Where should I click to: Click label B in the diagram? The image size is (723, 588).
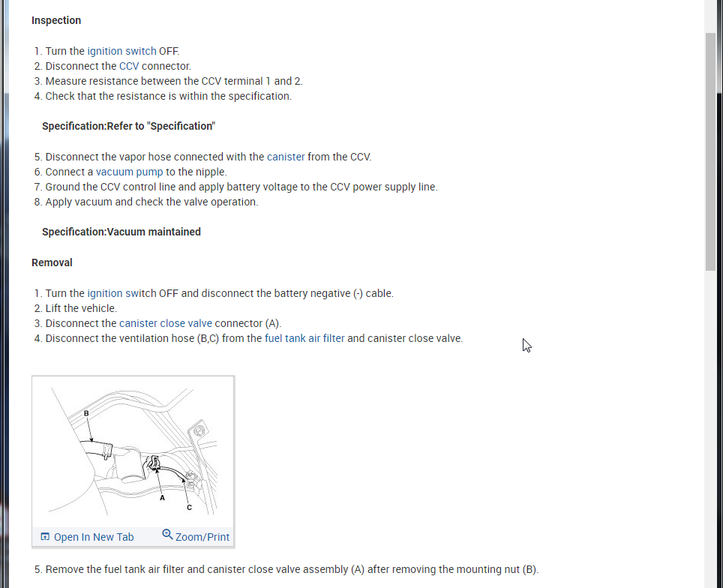(x=86, y=413)
